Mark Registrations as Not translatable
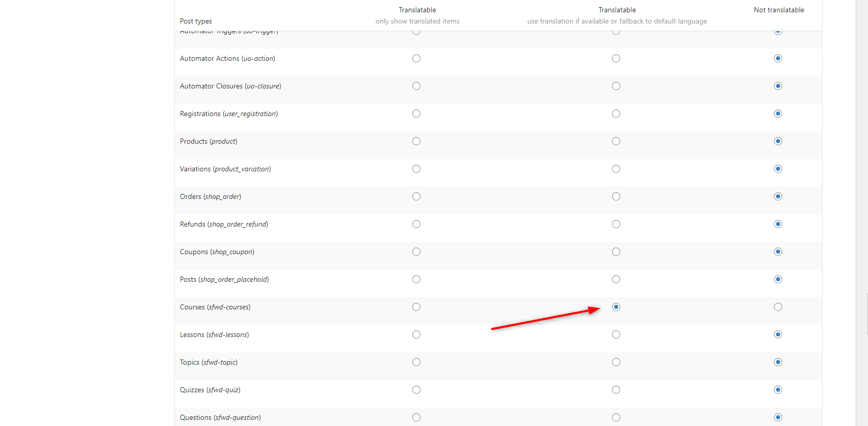Viewport: 868px width, 426px height. tap(778, 114)
